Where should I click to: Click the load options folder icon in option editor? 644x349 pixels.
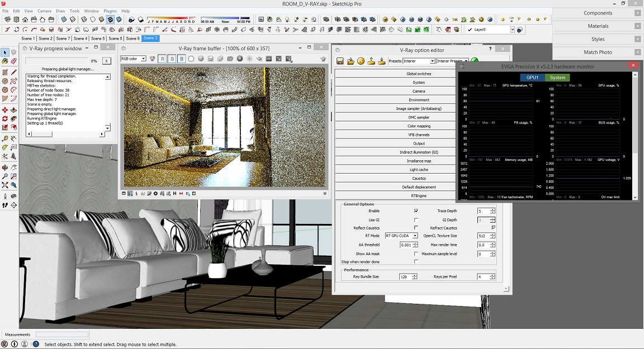tap(351, 61)
